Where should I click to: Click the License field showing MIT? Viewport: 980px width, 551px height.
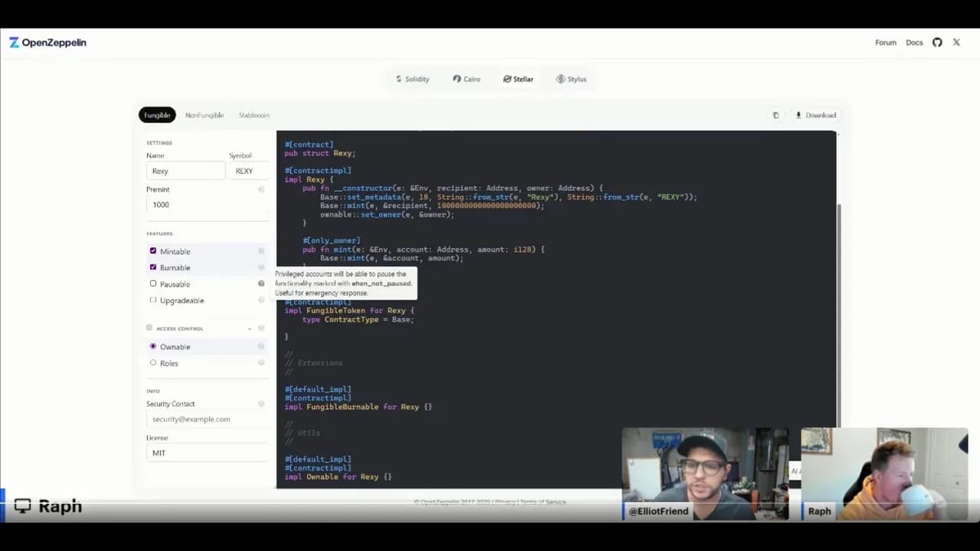pos(207,452)
